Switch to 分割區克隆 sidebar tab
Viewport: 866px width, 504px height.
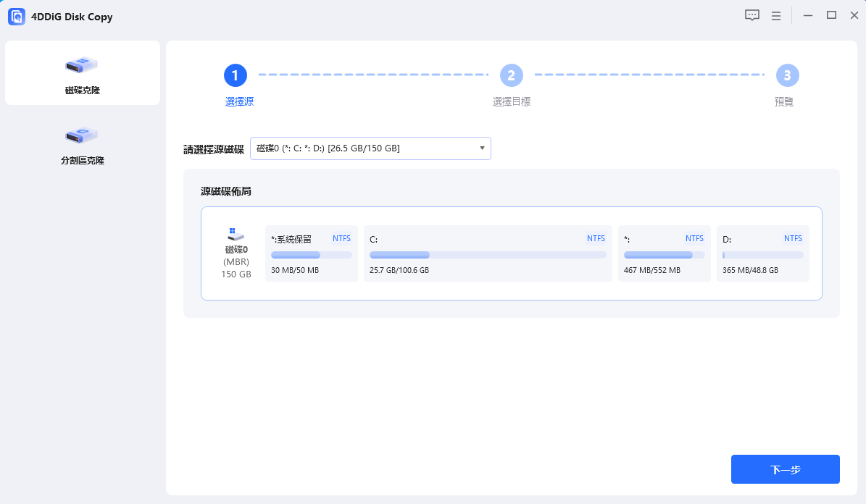click(x=82, y=143)
